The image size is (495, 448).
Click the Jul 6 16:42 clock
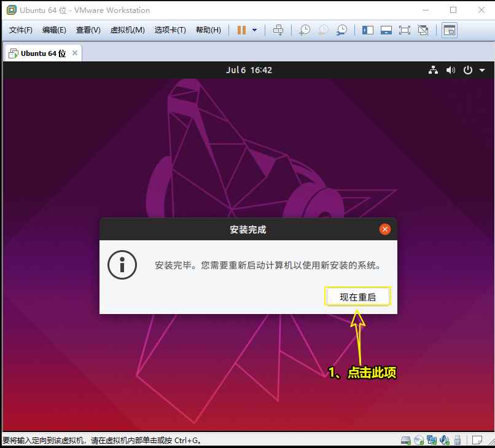click(249, 70)
